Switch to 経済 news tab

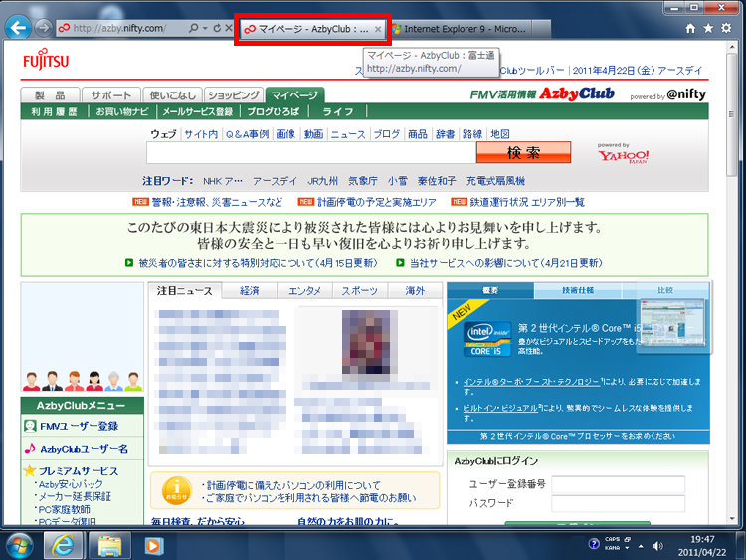250,291
